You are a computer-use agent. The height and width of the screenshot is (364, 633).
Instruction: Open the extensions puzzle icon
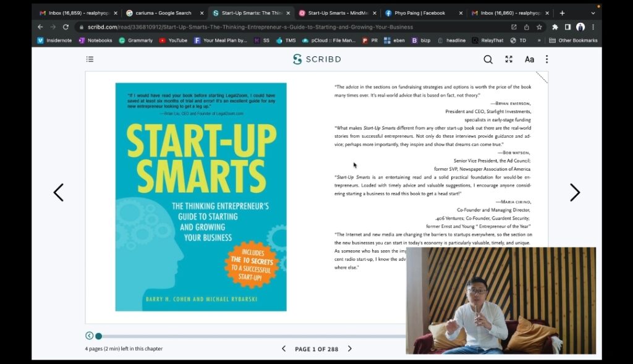[555, 27]
